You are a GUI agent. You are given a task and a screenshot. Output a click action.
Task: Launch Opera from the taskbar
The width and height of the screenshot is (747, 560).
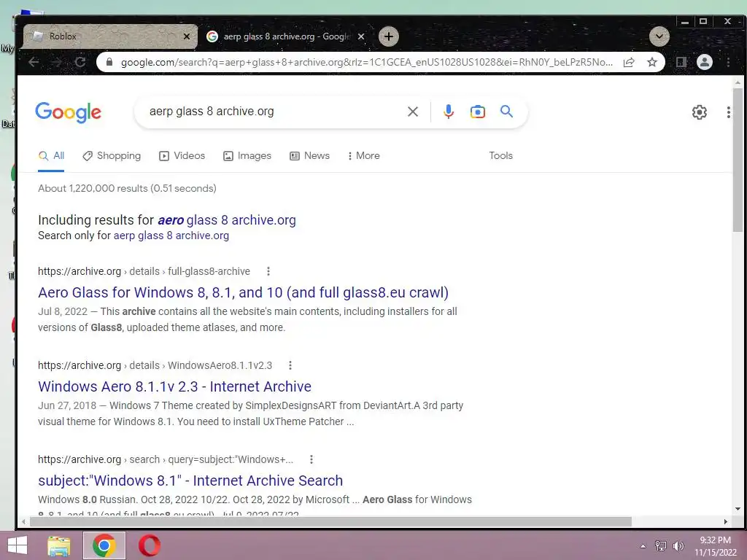[149, 545]
